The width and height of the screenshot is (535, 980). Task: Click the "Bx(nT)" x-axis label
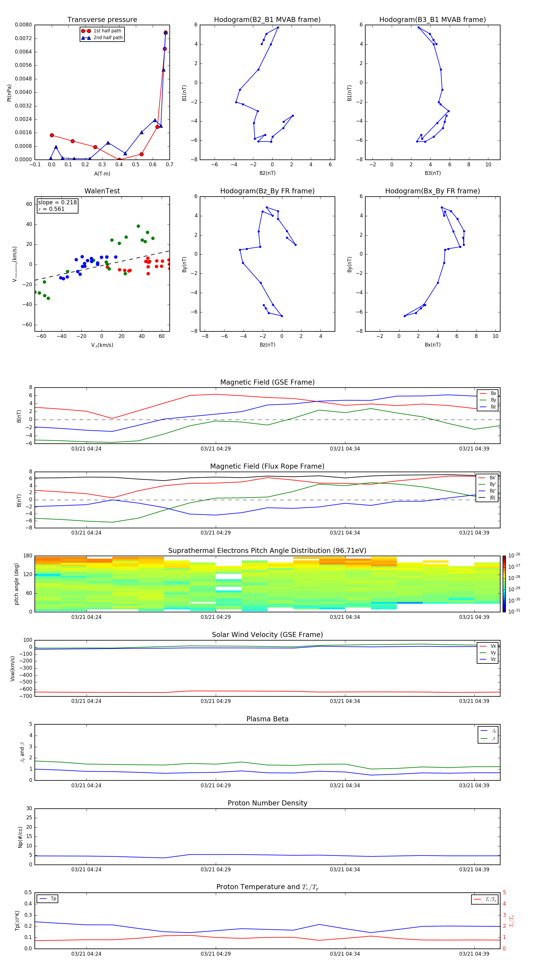(432, 345)
